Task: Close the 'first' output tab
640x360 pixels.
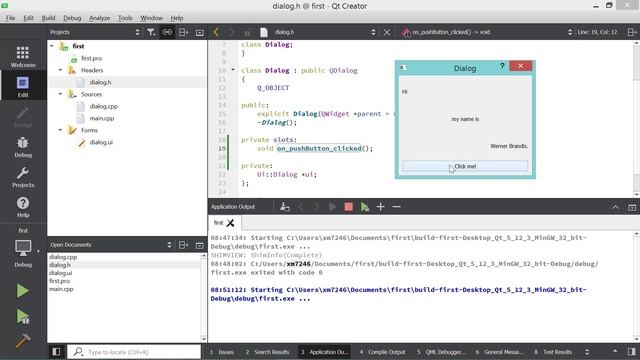Action: pos(231,223)
